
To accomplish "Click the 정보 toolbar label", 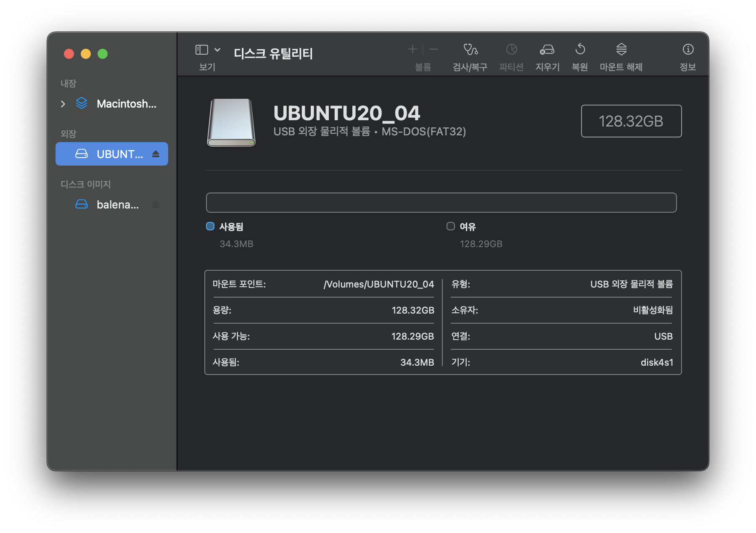I will coord(688,67).
